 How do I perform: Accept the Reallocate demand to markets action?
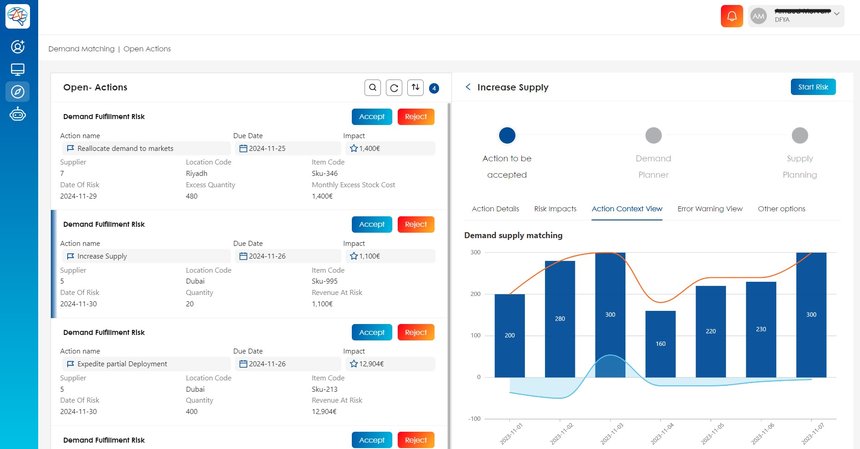pyautogui.click(x=372, y=117)
